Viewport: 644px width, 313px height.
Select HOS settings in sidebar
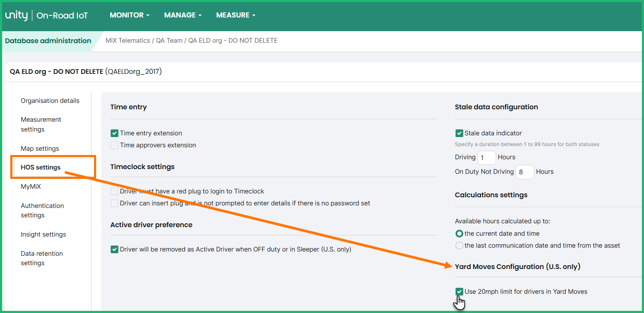[x=41, y=167]
